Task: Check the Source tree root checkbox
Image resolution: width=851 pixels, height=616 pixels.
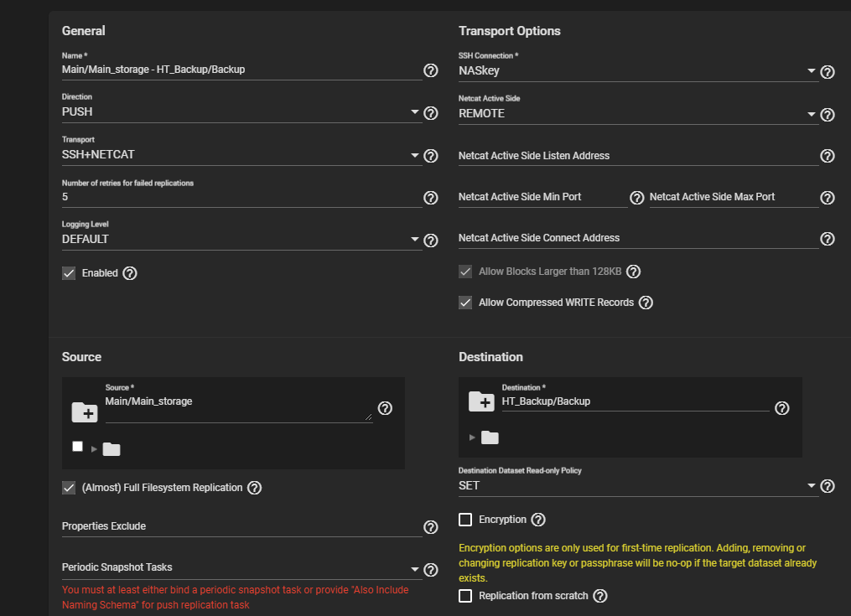Action: click(x=78, y=446)
